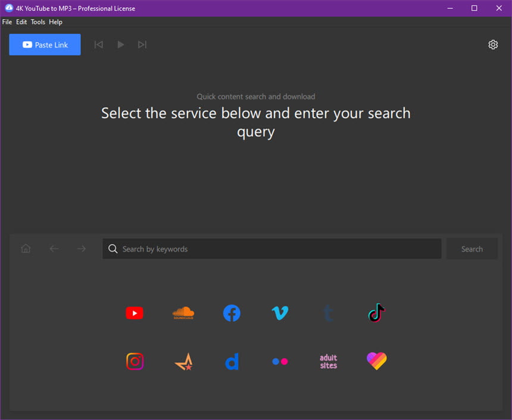Open the Tools menu

click(x=38, y=22)
